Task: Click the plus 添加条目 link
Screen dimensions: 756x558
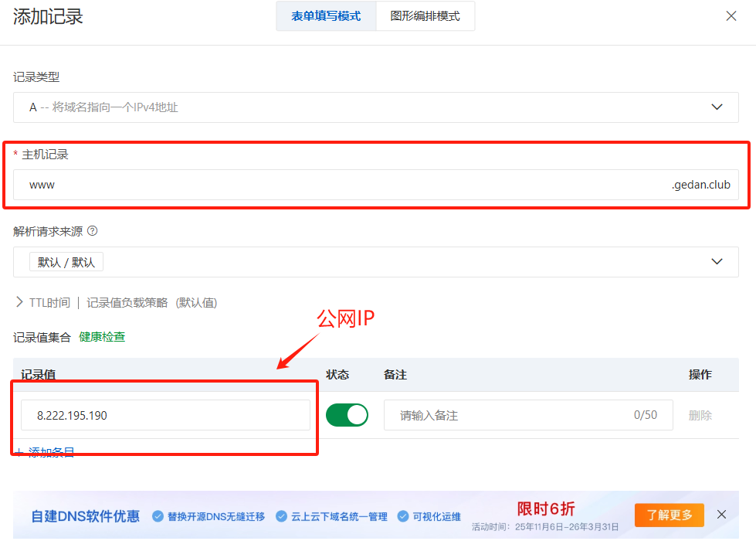Action: pos(46,452)
